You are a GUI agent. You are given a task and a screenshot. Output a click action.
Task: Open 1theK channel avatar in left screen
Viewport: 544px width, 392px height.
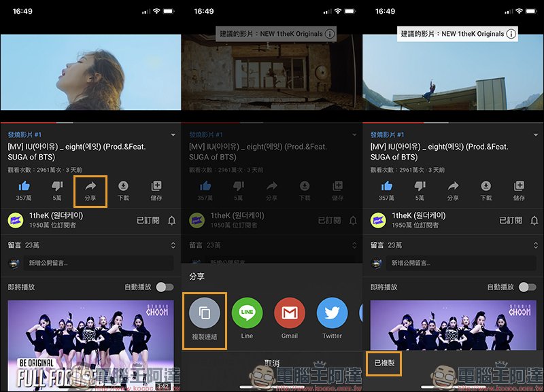point(16,220)
